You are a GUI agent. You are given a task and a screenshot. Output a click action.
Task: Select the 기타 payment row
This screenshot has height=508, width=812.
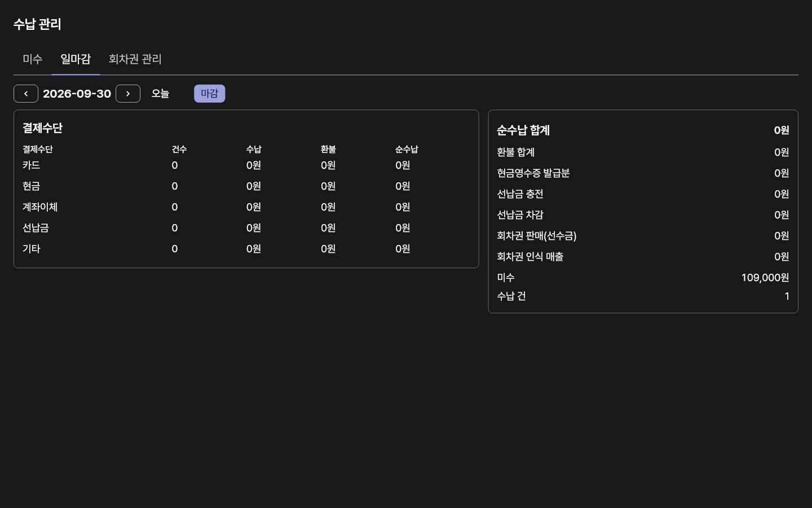tap(246, 249)
